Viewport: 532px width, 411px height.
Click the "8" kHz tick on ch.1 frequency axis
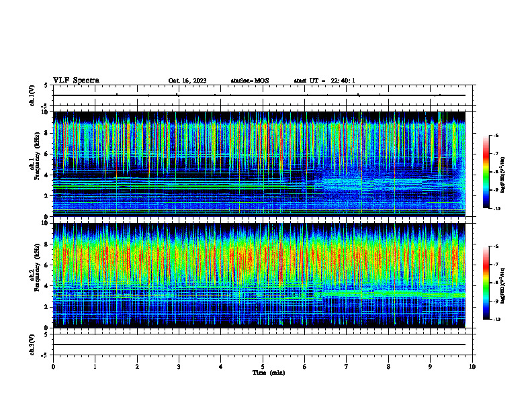coord(47,133)
